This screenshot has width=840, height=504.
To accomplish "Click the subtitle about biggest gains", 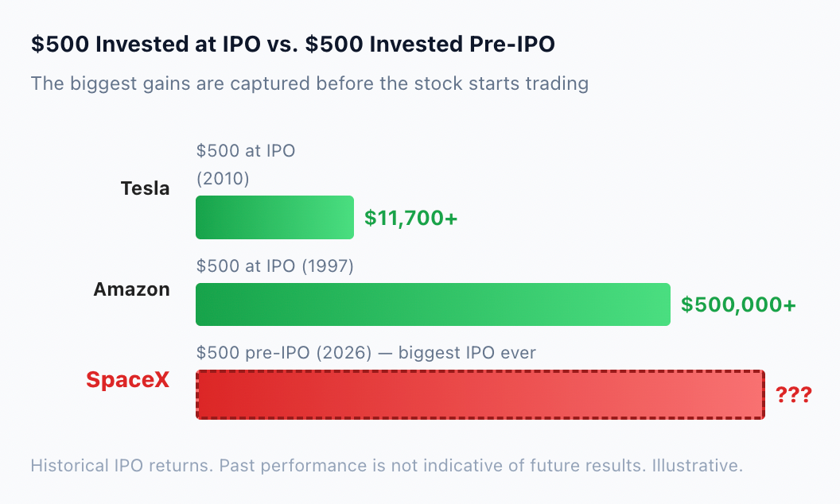I will [x=309, y=83].
